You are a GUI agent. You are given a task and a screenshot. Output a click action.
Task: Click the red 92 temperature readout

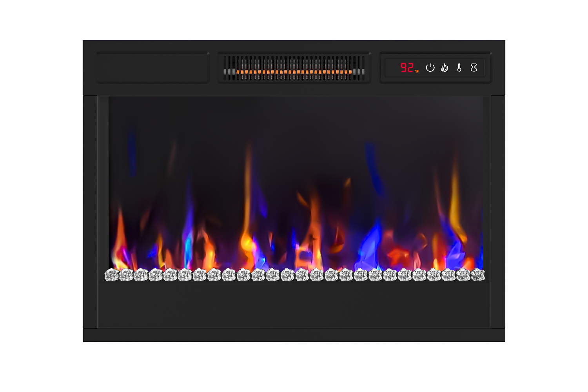point(407,68)
